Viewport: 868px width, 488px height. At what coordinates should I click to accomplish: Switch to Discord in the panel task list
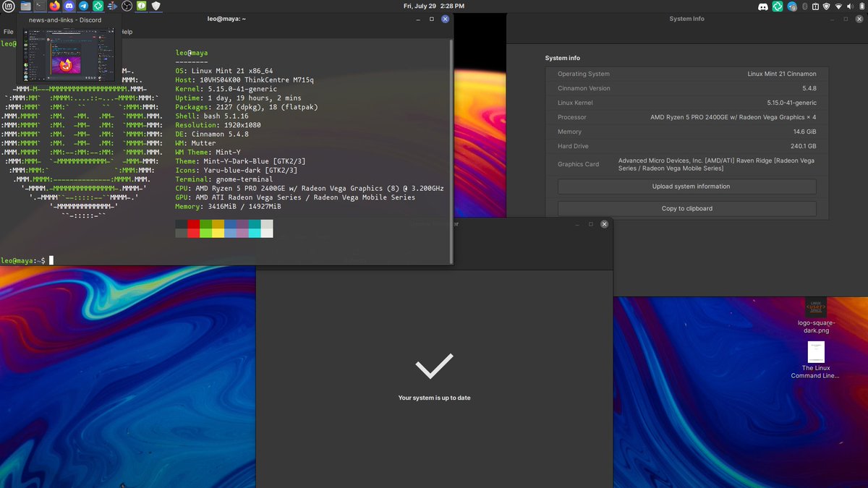[69, 6]
